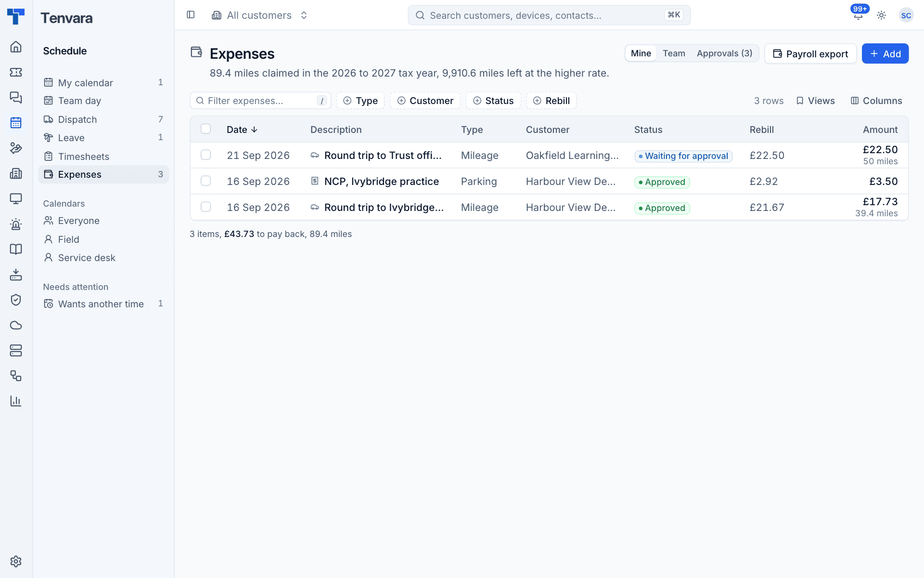Screen dimensions: 924x578
Task: Click the Waiting for approval status badge
Action: pyautogui.click(x=683, y=156)
